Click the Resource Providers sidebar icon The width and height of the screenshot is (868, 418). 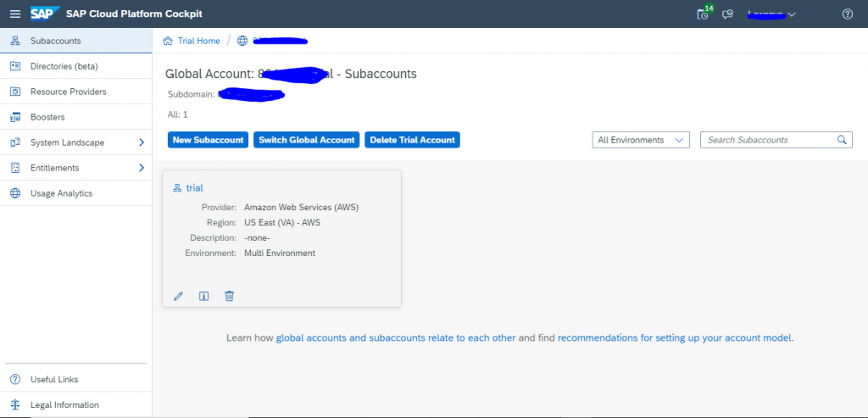pos(15,92)
